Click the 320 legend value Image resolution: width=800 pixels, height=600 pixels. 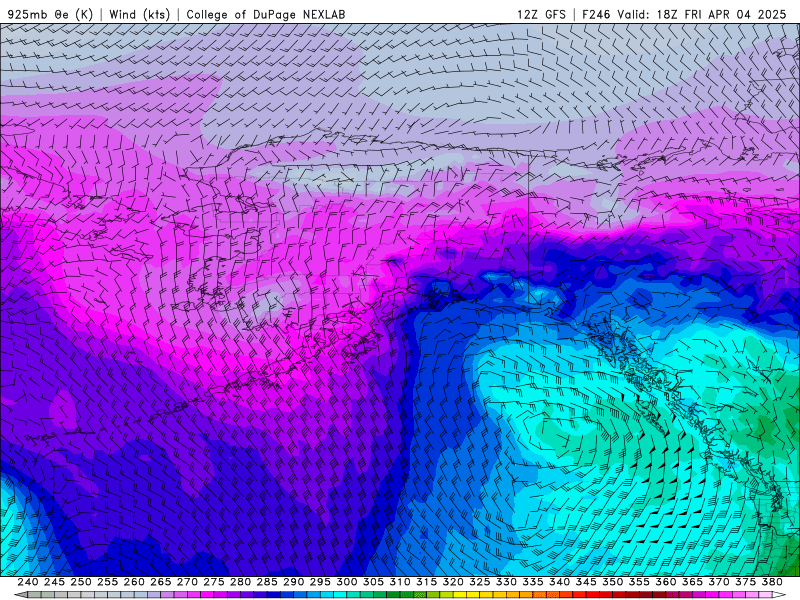tap(453, 582)
